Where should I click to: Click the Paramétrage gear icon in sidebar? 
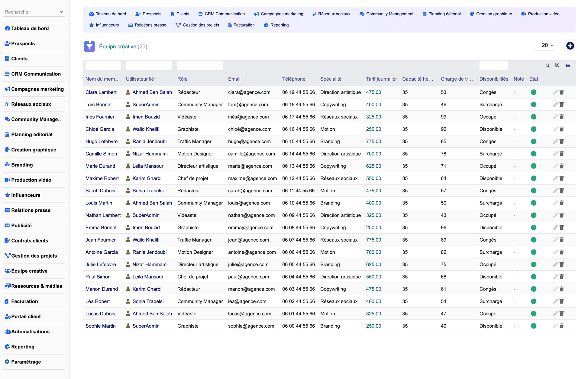coord(7,362)
